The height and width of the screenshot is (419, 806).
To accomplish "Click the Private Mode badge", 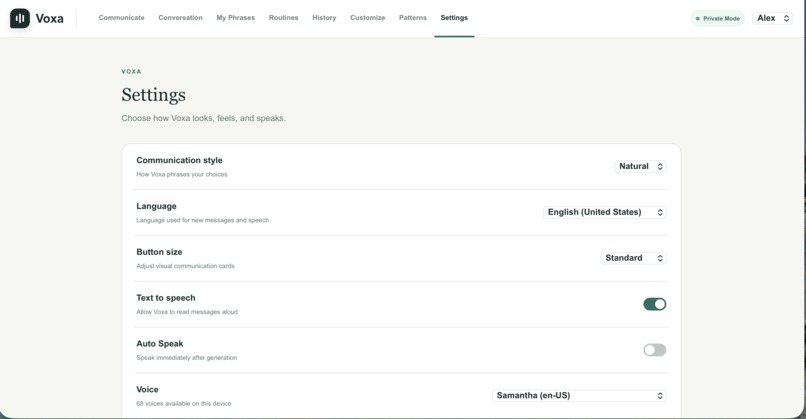I will [718, 19].
